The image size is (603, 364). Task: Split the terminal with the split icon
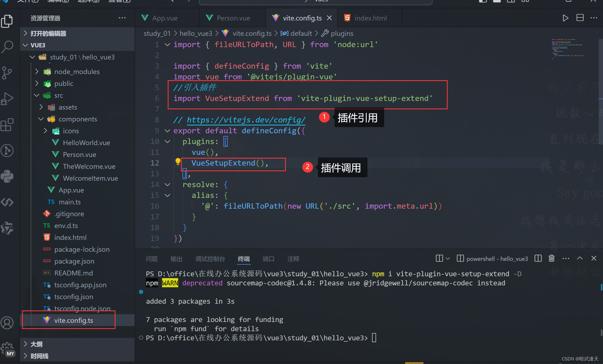pyautogui.click(x=538, y=258)
